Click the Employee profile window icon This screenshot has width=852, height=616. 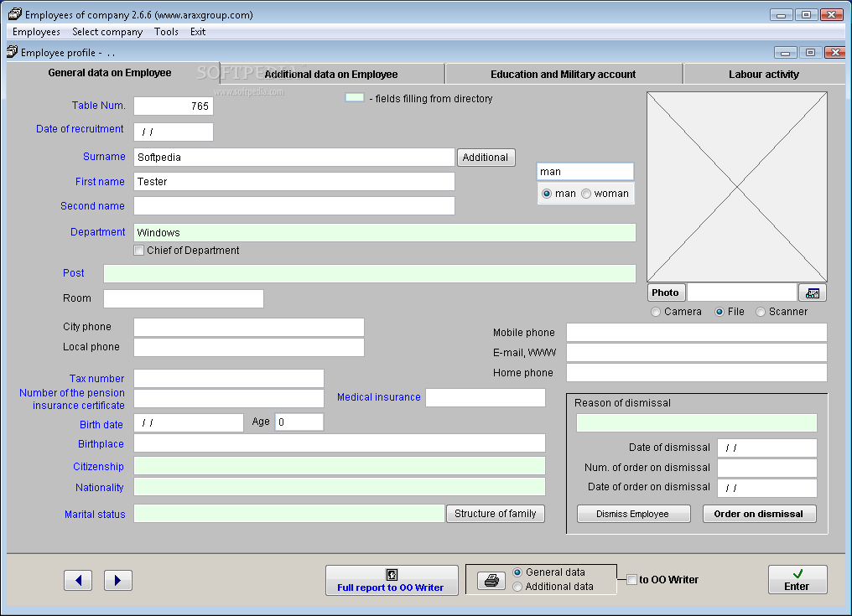pos(12,52)
